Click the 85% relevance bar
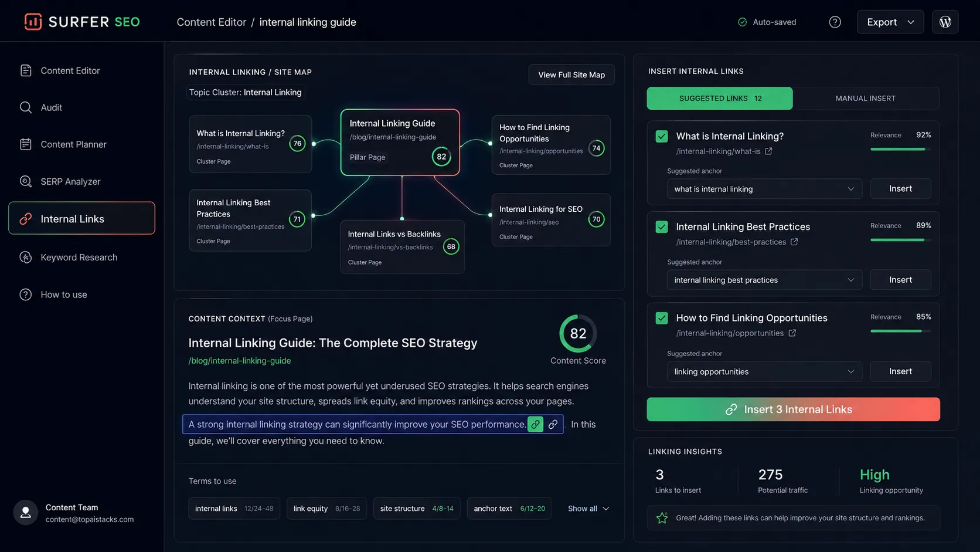This screenshot has width=980, height=552. (x=900, y=331)
